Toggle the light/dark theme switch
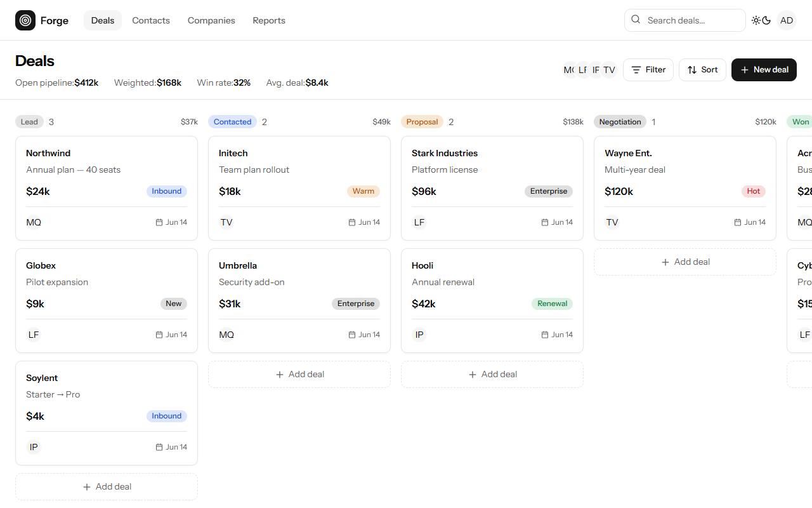This screenshot has width=812, height=508. point(761,20)
